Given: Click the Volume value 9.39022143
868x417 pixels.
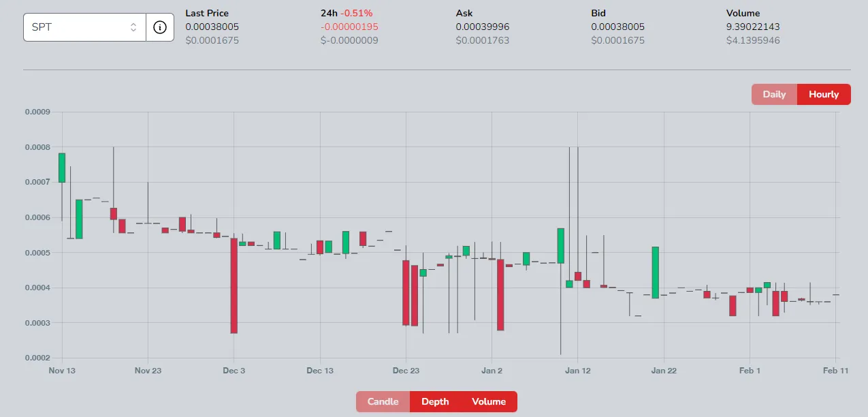Looking at the screenshot, I should point(753,27).
